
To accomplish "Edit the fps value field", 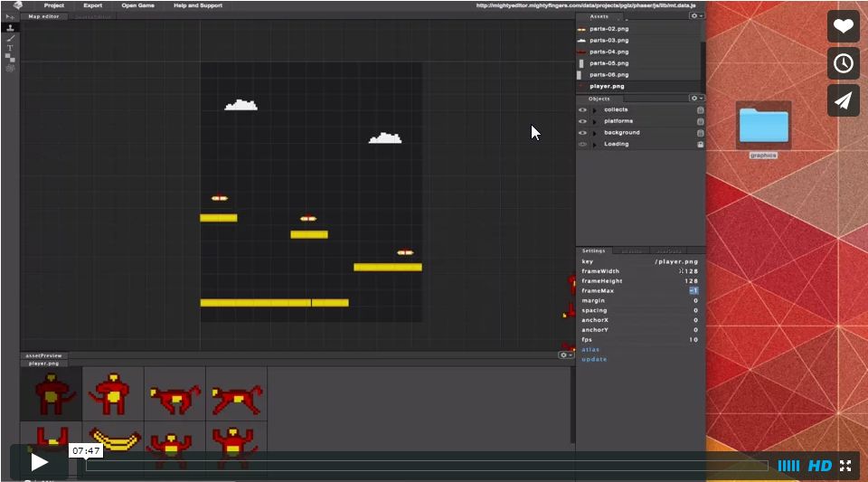I will click(693, 340).
